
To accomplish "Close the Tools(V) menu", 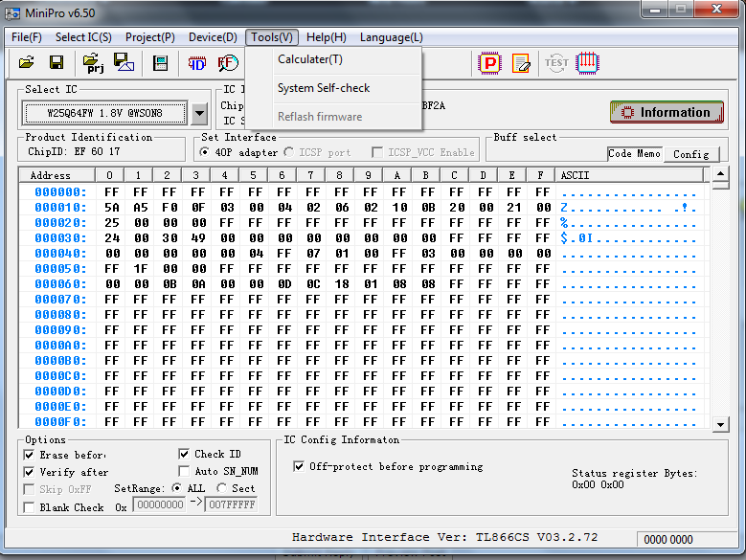I will pos(272,37).
